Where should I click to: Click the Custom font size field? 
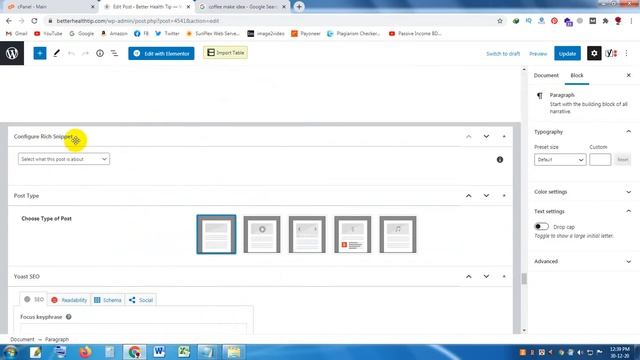(x=600, y=160)
